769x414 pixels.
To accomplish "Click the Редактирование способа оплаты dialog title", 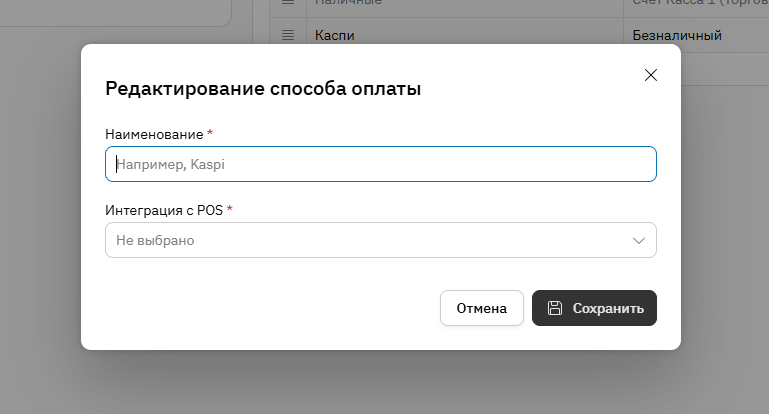I will [263, 88].
